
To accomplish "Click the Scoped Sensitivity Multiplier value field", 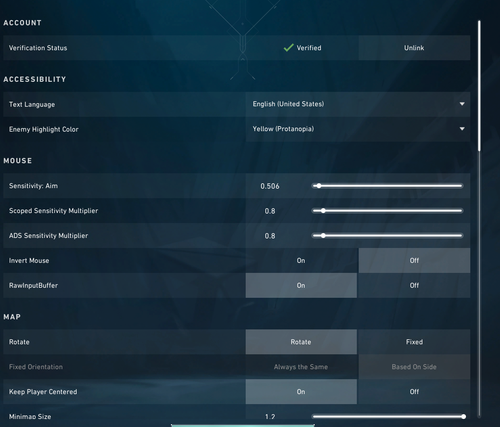I will [270, 211].
